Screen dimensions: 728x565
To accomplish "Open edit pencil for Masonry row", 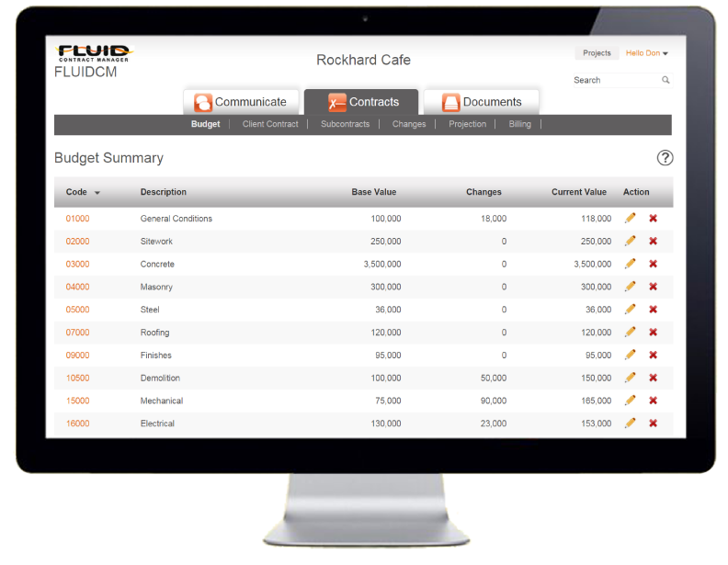I will coord(630,287).
